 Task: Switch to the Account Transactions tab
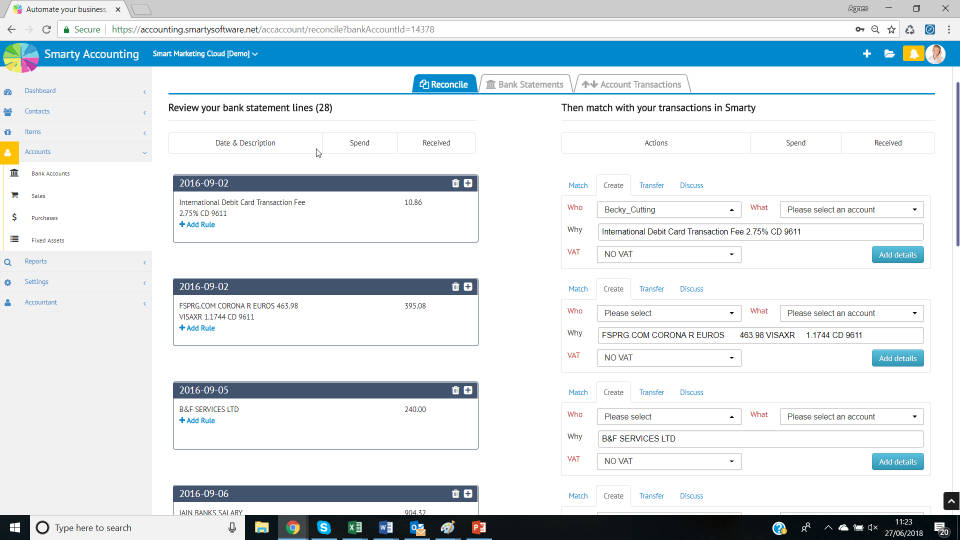[634, 84]
